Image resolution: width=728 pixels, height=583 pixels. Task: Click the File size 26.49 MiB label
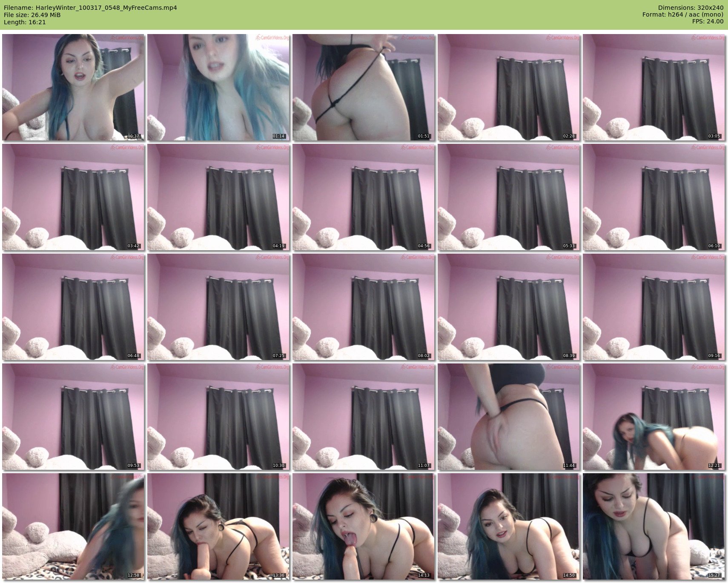coord(32,15)
